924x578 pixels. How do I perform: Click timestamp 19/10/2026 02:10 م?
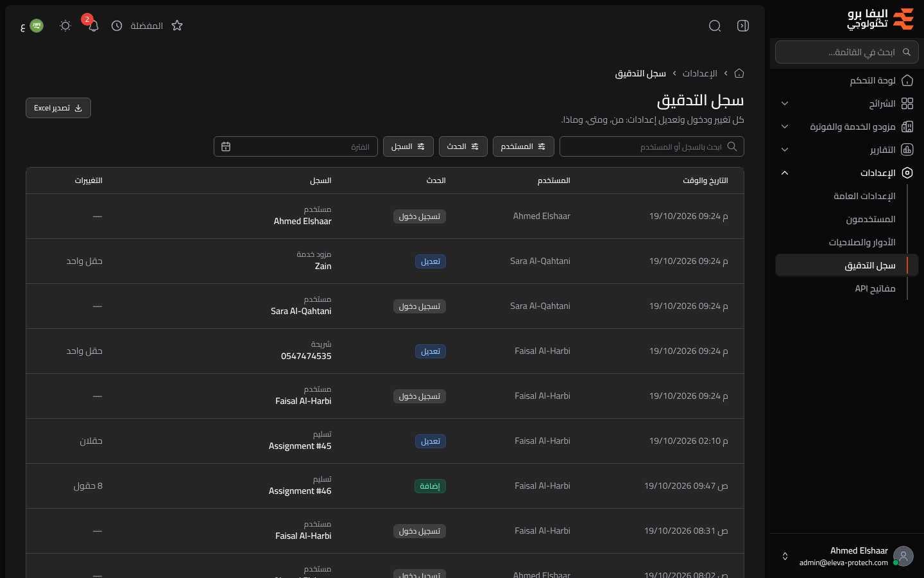pyautogui.click(x=689, y=441)
